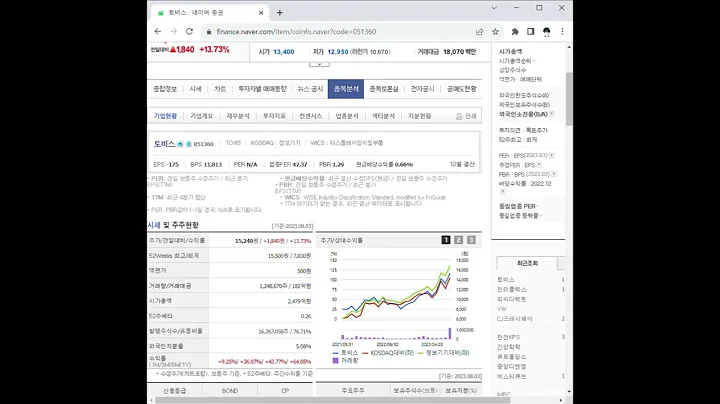The image size is (720, 404).
Task: Click the share page icon in address bar
Action: [479, 32]
